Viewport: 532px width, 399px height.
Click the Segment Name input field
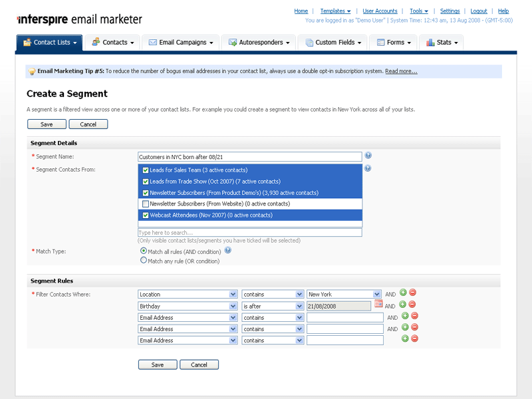[250, 157]
